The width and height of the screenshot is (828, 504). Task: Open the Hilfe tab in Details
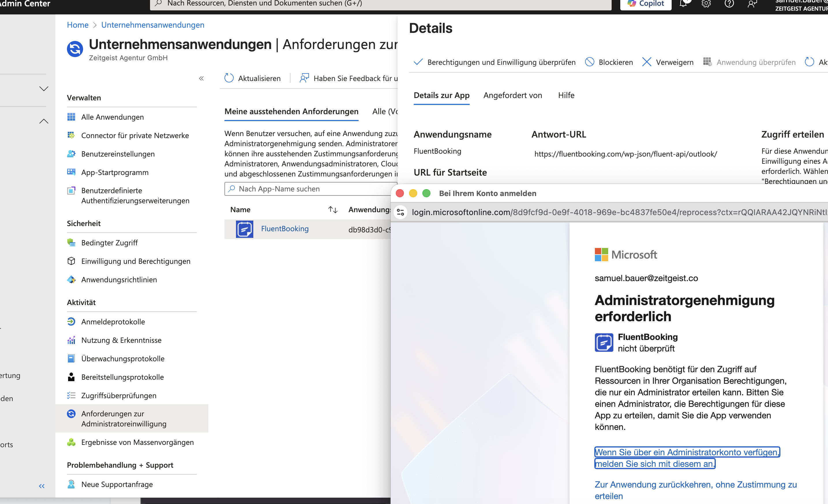tap(566, 95)
